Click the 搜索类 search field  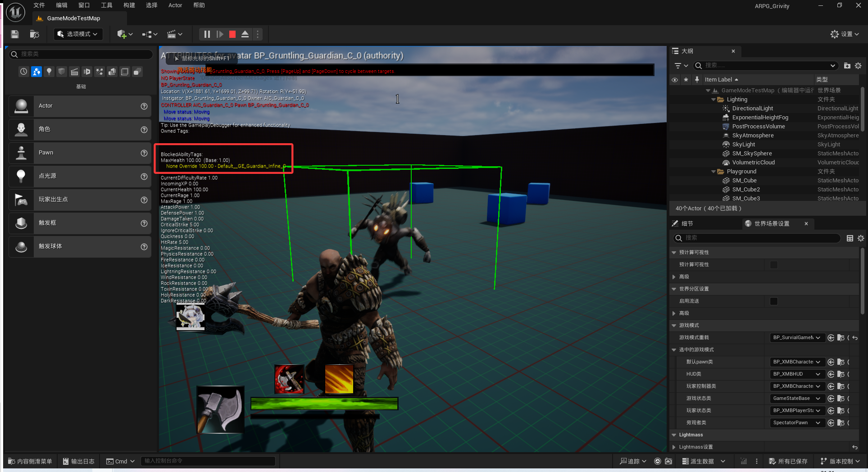coord(81,54)
